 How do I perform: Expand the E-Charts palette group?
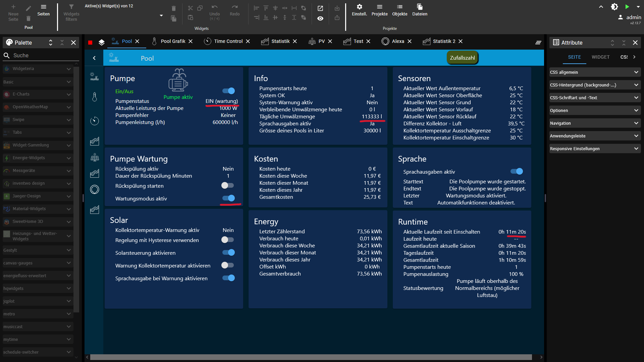(37, 94)
